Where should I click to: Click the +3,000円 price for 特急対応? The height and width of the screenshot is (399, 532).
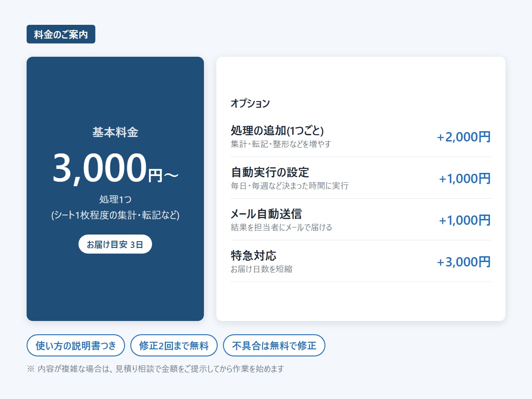(464, 262)
